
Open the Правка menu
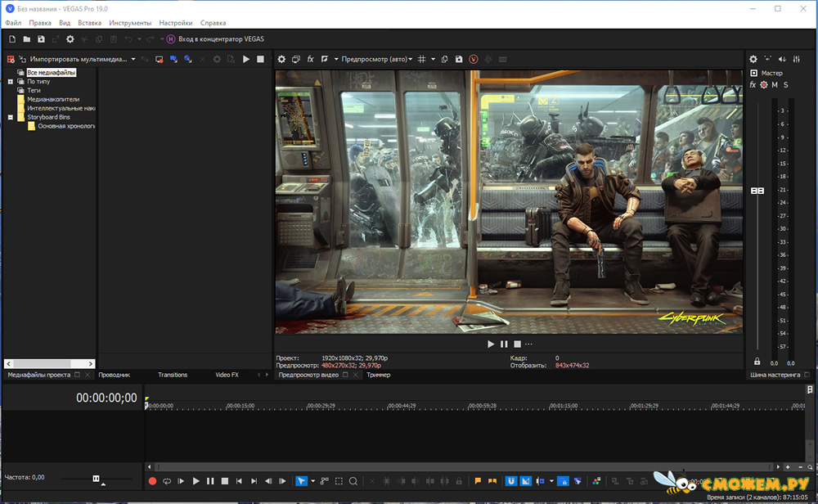click(x=40, y=23)
